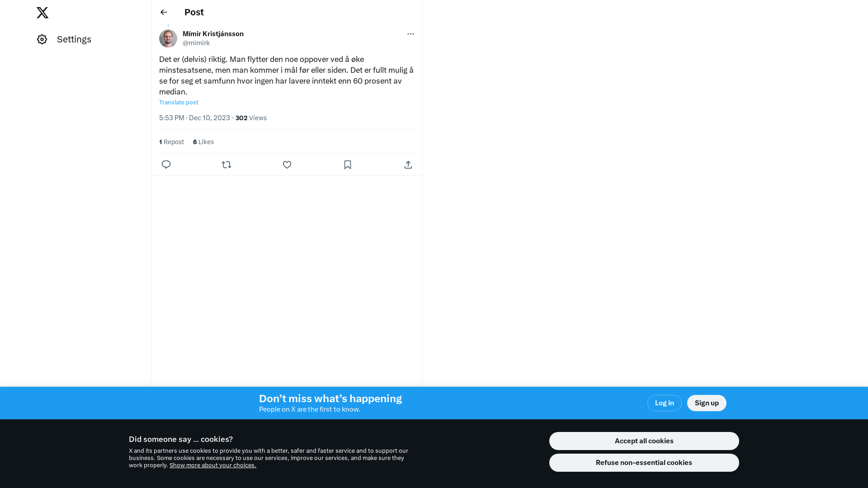
Task: View the 6 Likes list
Action: coord(203,142)
